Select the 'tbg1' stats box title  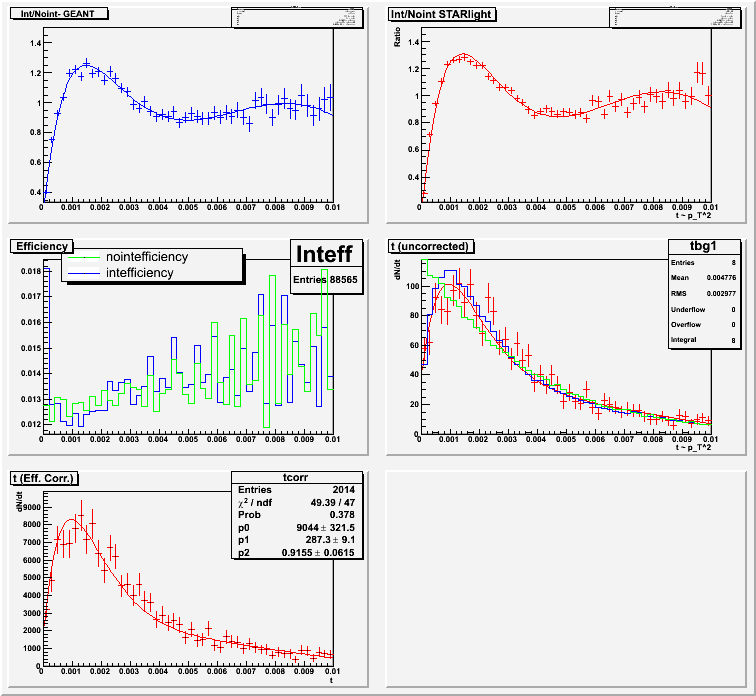click(x=692, y=247)
